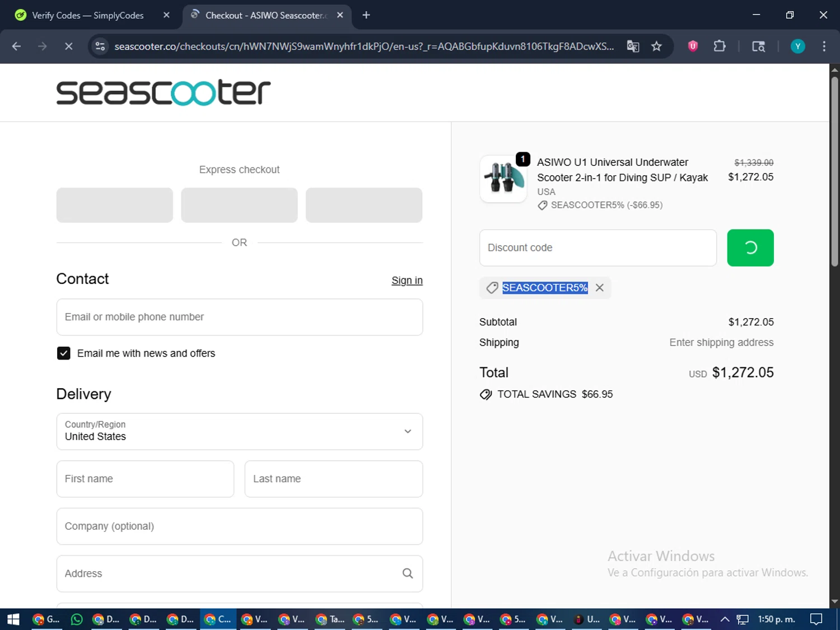
Task: Click the TOTAL SAVINGS tag icon
Action: click(x=486, y=394)
